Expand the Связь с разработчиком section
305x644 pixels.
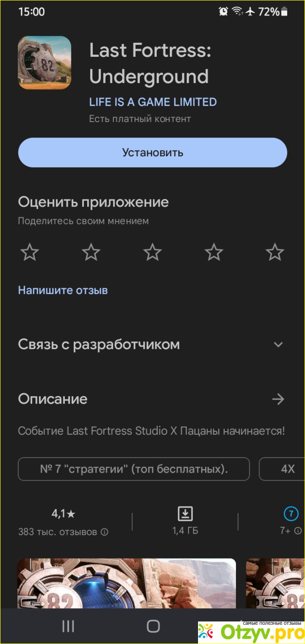coord(278,345)
